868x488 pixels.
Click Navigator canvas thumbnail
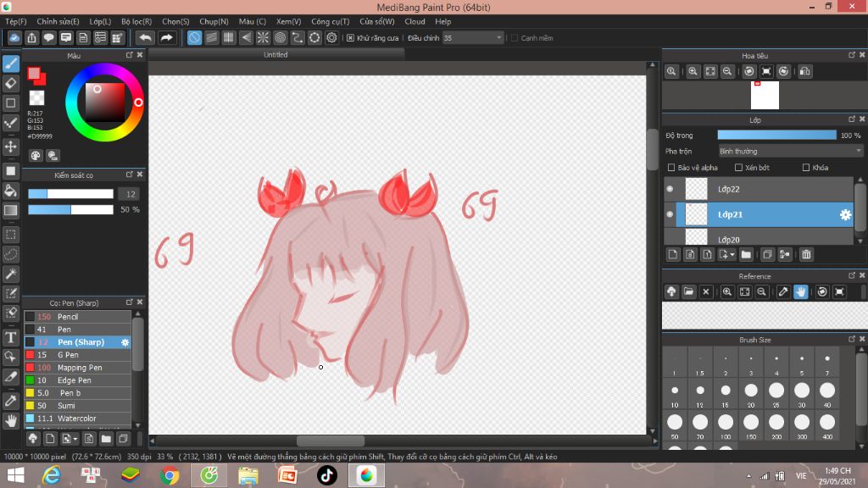tap(765, 95)
